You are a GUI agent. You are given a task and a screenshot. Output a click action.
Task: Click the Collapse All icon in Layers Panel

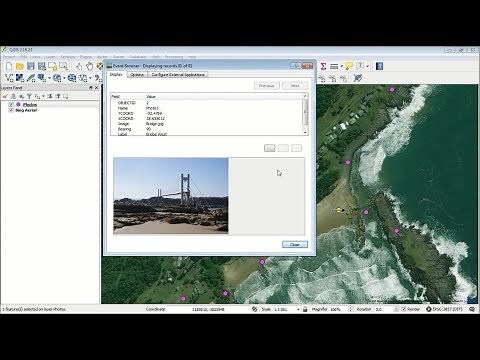pyautogui.click(x=58, y=96)
